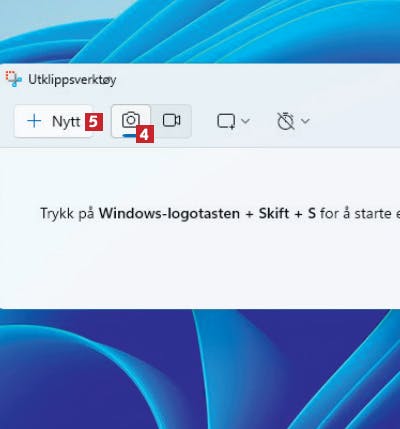Click empty title bar right of title
Image resolution: width=400 pixels, height=429 pixels.
258,80
